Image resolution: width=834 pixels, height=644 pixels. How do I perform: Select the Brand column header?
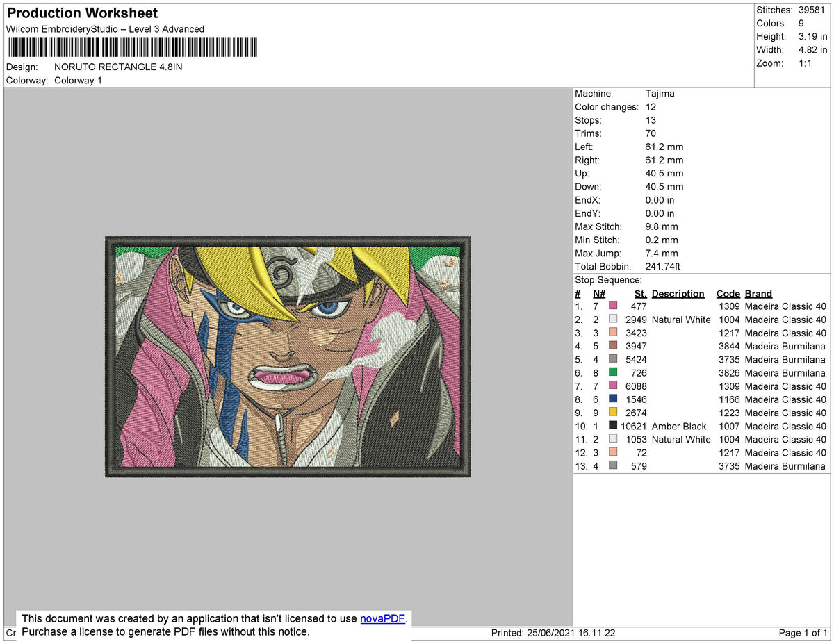coord(758,293)
